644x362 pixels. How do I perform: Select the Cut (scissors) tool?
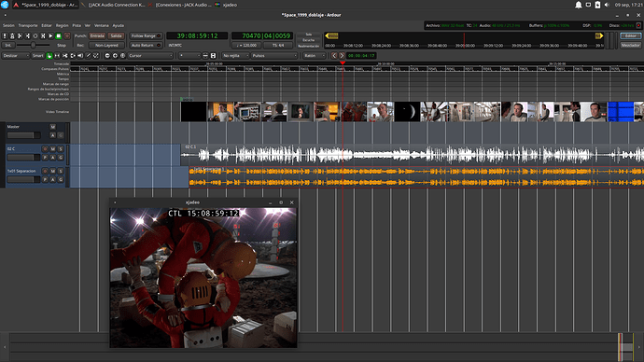click(x=65, y=55)
